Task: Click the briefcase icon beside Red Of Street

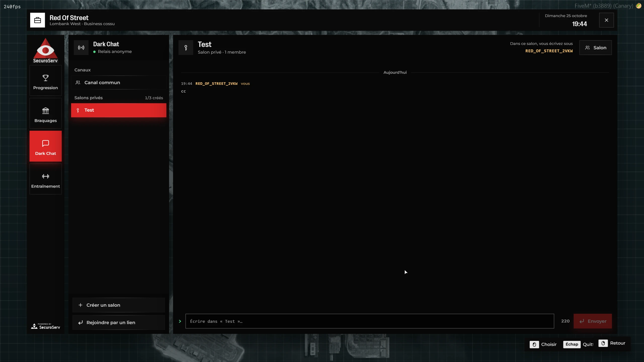Action: coord(37,20)
